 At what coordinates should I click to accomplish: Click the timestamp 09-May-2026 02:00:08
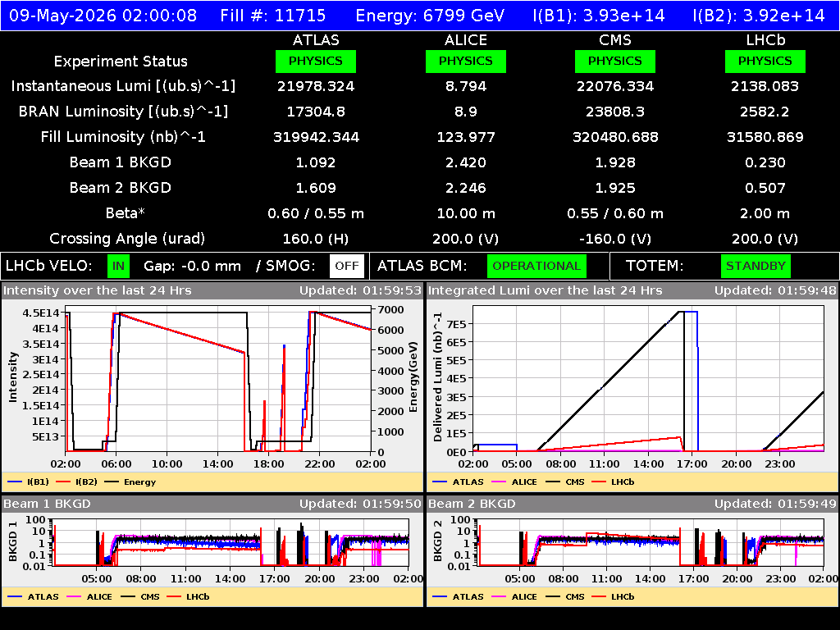click(x=103, y=16)
